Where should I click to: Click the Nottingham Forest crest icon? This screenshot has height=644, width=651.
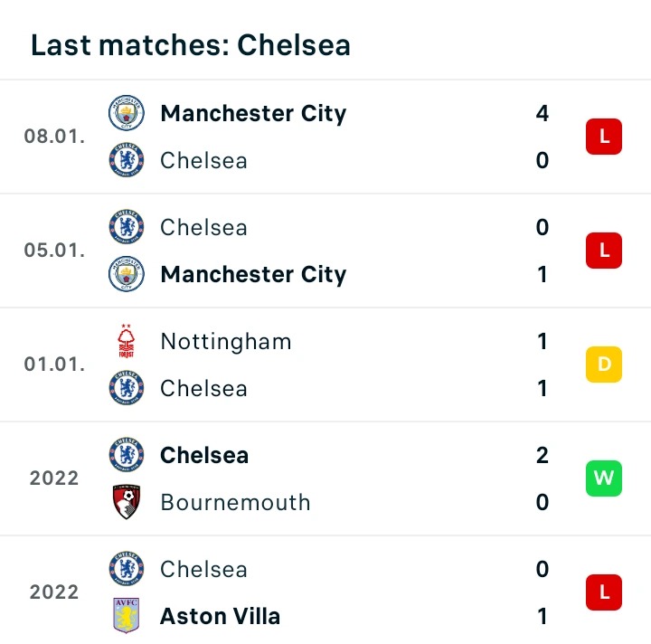click(x=127, y=341)
